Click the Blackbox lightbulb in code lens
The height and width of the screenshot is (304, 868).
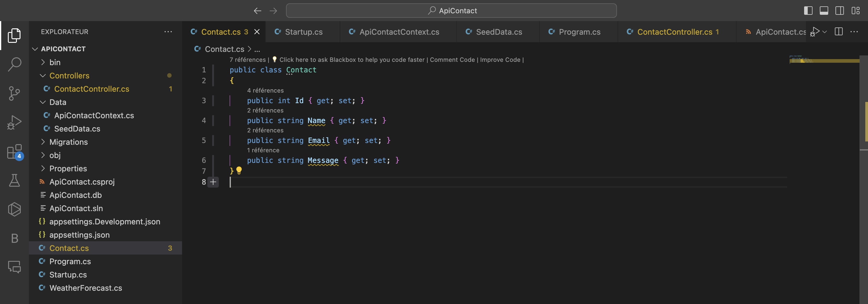pyautogui.click(x=274, y=59)
